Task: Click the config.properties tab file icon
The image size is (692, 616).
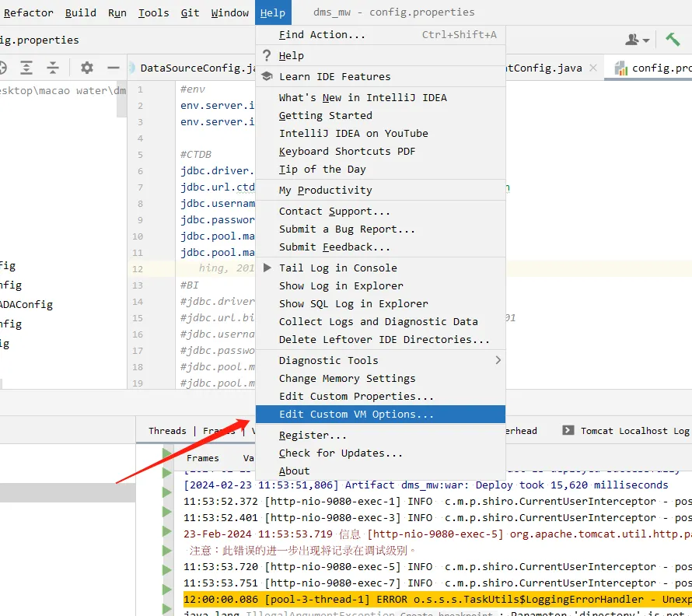Action: click(x=621, y=68)
